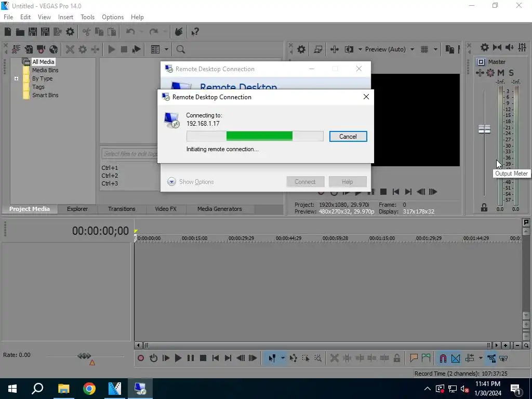Solo the Master bus with S
Viewport: 532px width, 399px height.
coord(511,73)
